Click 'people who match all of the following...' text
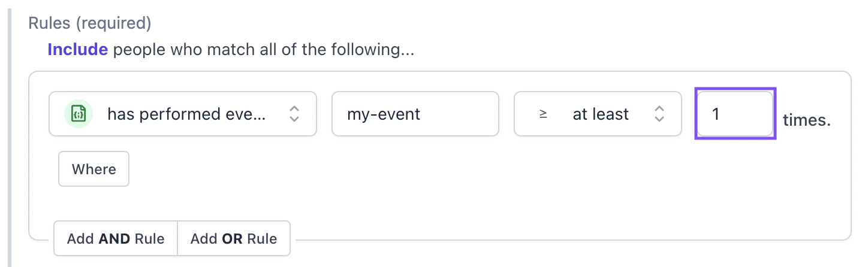 [264, 50]
